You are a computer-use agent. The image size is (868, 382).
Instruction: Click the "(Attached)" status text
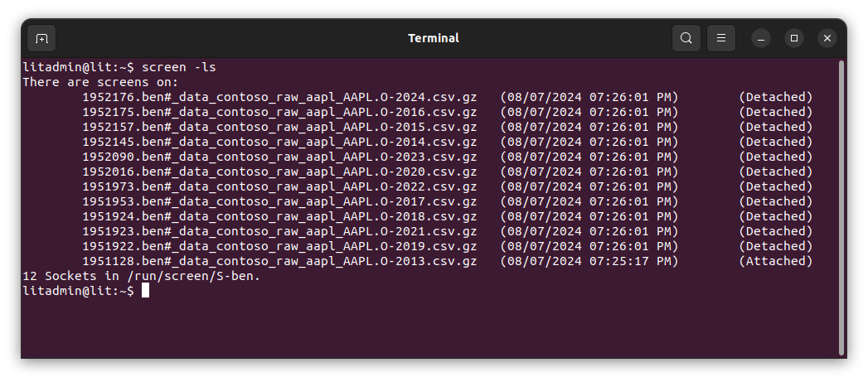point(775,261)
